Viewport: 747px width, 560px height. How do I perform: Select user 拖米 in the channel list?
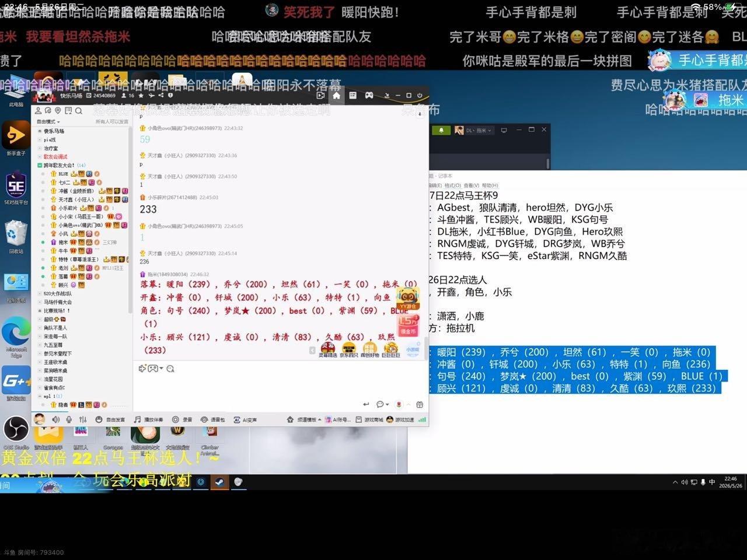click(x=63, y=242)
